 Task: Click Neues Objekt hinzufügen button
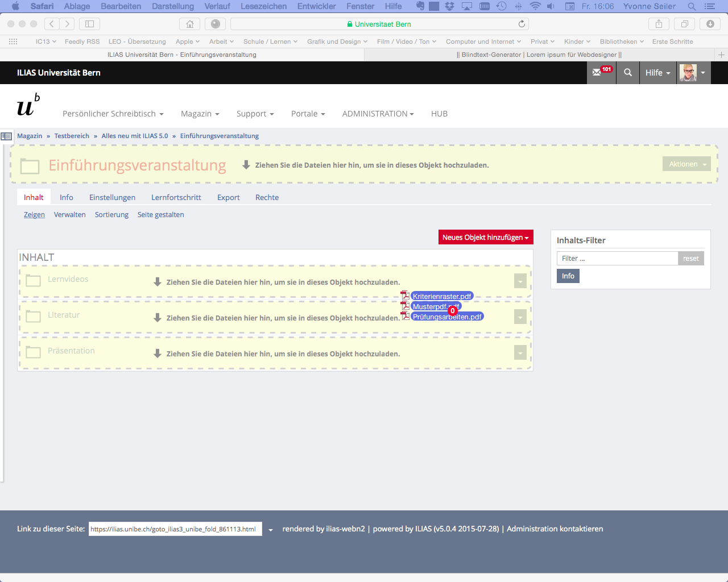coord(485,238)
